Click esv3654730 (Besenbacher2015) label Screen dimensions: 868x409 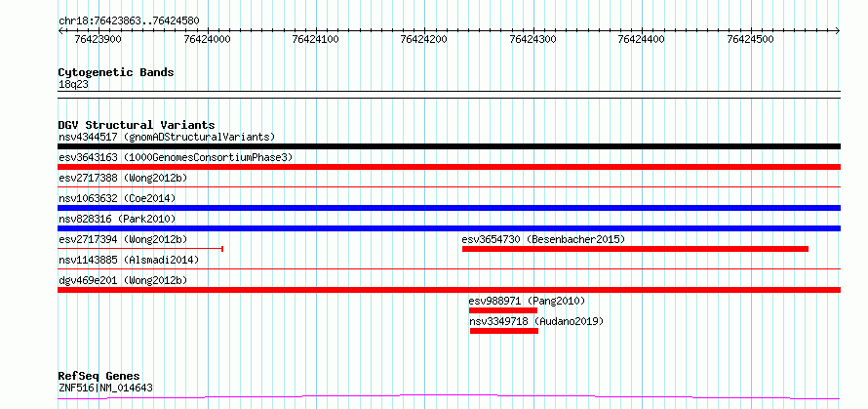coord(543,239)
